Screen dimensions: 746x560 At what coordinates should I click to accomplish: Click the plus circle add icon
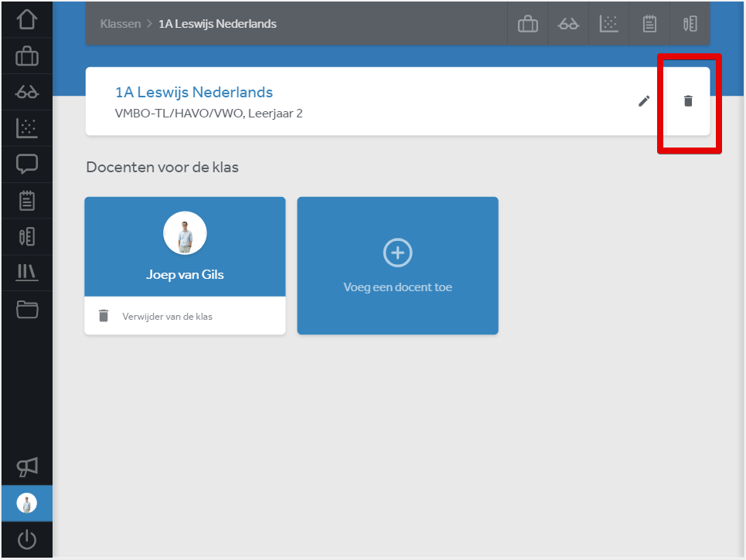coord(398,253)
